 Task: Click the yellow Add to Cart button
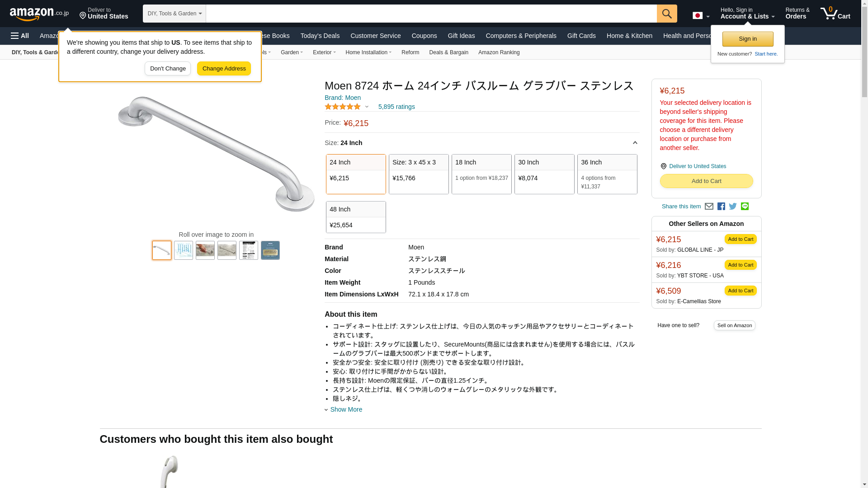(706, 181)
